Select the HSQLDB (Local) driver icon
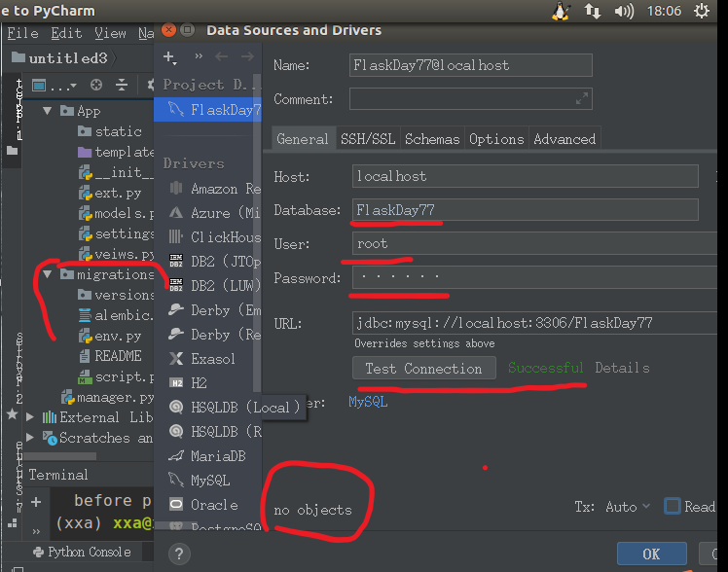728x572 pixels. (176, 407)
